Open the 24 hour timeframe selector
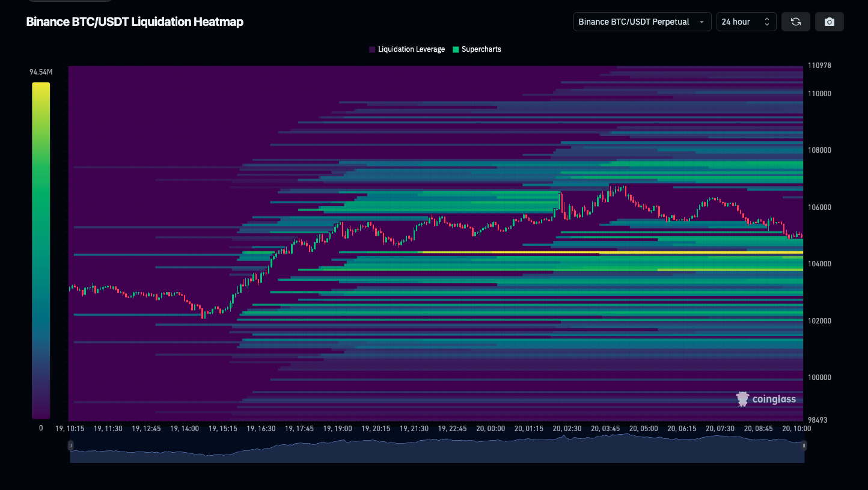The image size is (868, 490). pyautogui.click(x=747, y=22)
